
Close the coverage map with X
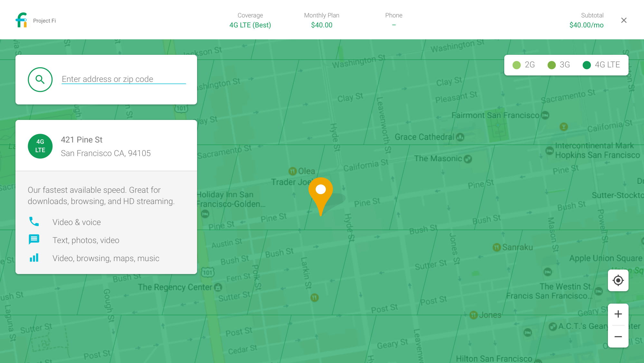point(624,20)
